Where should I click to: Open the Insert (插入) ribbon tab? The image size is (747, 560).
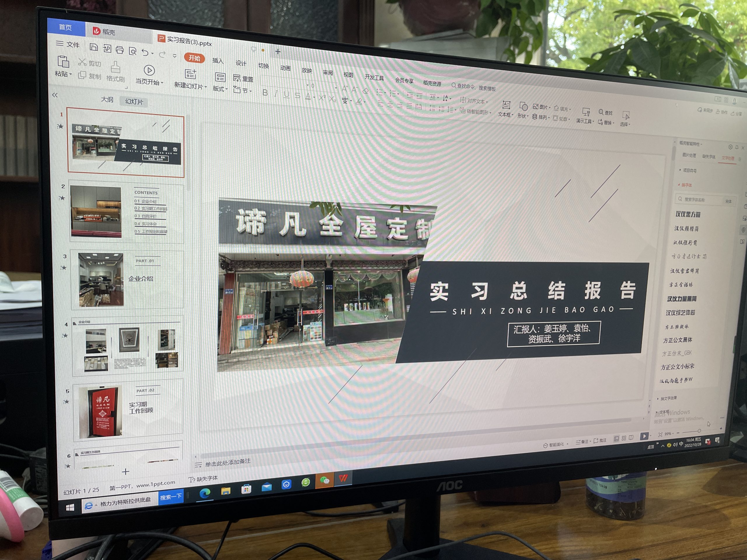pos(218,61)
